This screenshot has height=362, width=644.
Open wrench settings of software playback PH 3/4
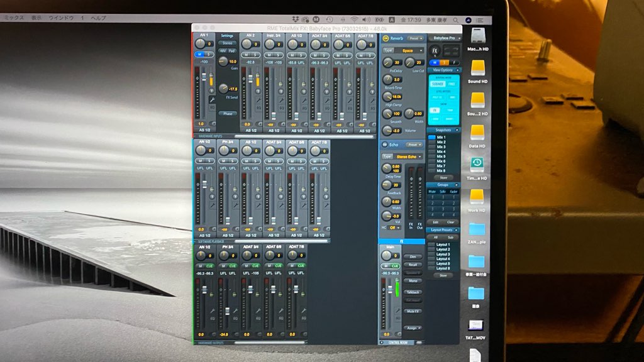click(x=235, y=205)
